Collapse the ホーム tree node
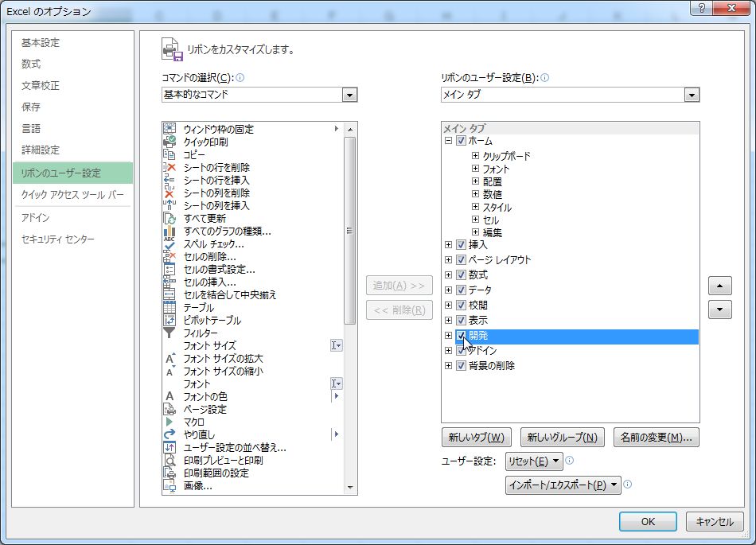Image resolution: width=756 pixels, height=545 pixels. [448, 141]
